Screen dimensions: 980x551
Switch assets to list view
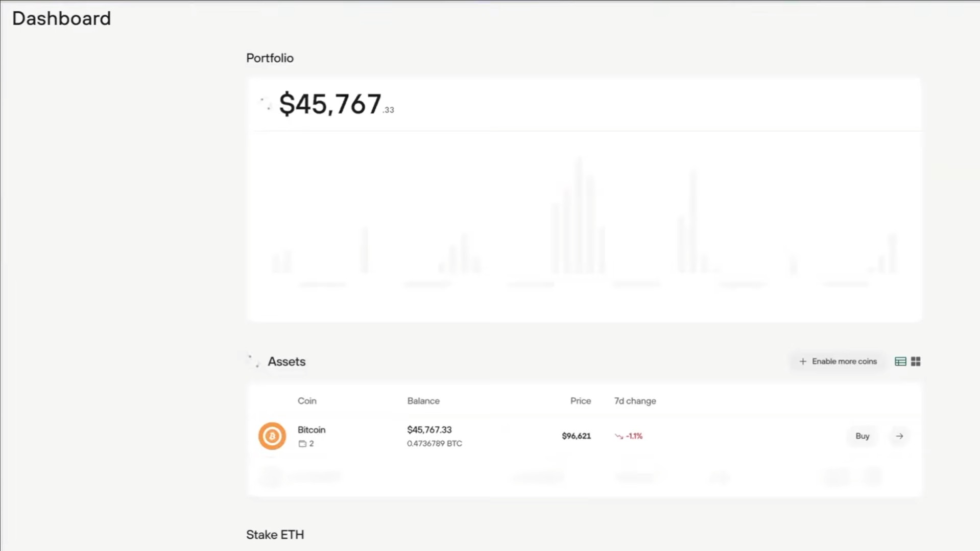(900, 362)
